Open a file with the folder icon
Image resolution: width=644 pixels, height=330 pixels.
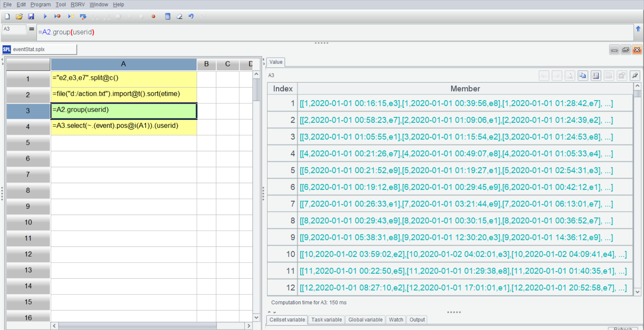point(19,16)
